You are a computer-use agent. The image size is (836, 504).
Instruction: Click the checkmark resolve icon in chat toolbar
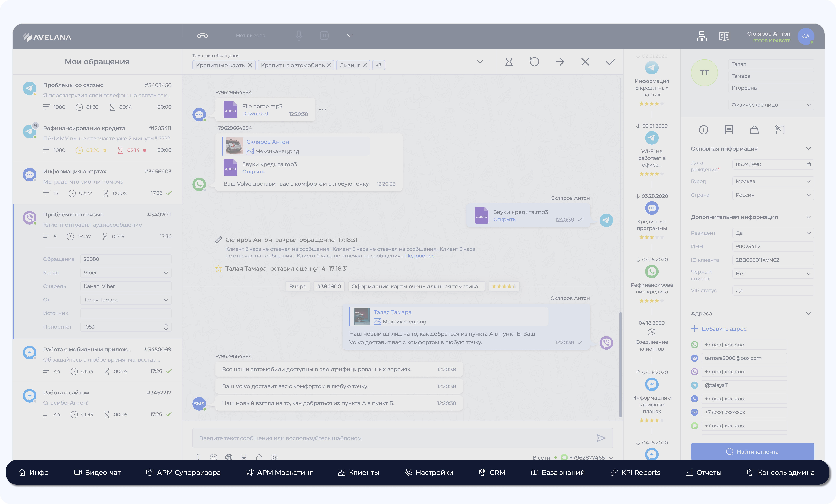coord(610,62)
